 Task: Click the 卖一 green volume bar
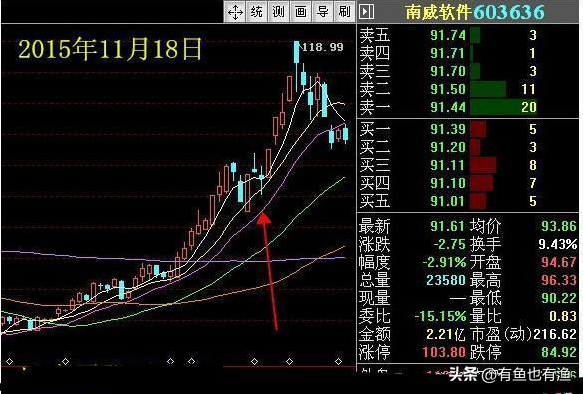tap(503, 107)
